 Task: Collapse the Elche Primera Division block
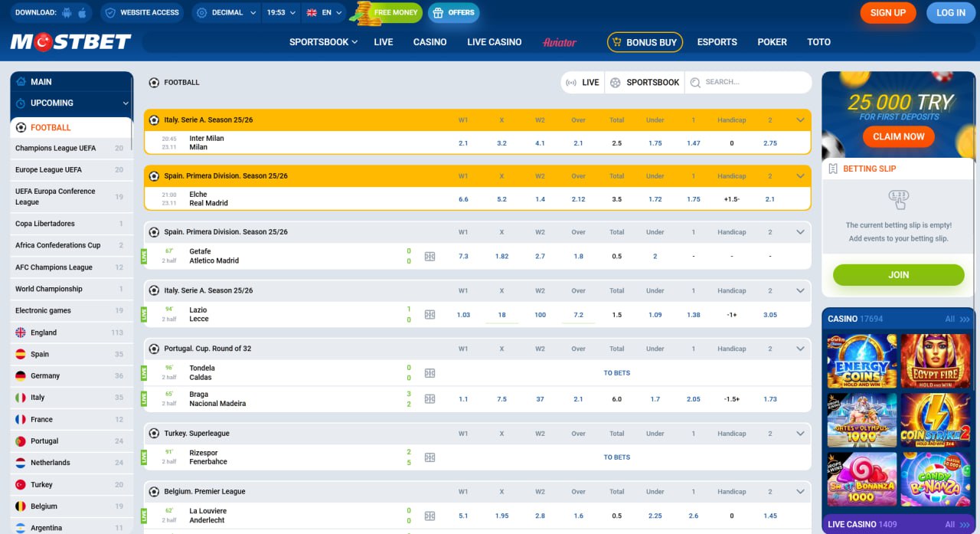coord(801,176)
